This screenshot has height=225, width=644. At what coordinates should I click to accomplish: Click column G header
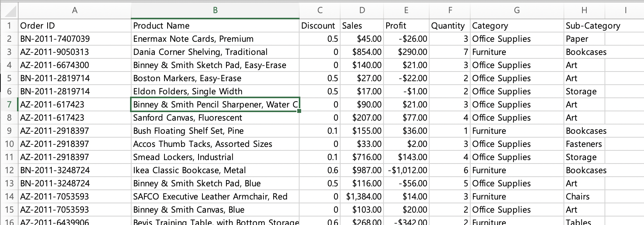(517, 10)
